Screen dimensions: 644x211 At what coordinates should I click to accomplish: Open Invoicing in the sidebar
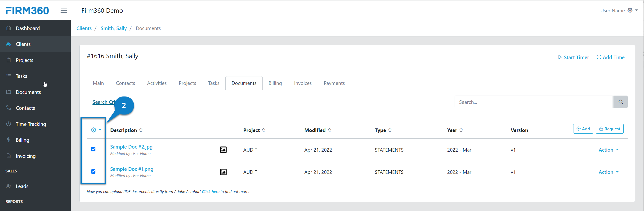pyautogui.click(x=35, y=156)
